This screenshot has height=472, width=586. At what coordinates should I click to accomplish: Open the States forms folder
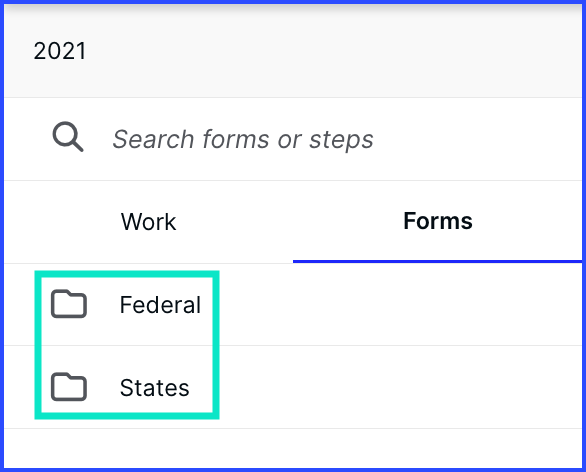point(293,387)
